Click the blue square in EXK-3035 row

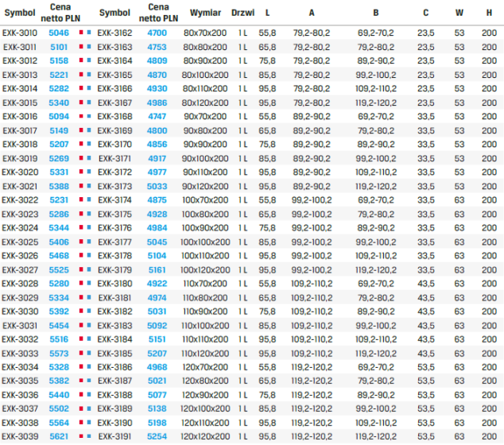tap(89, 381)
